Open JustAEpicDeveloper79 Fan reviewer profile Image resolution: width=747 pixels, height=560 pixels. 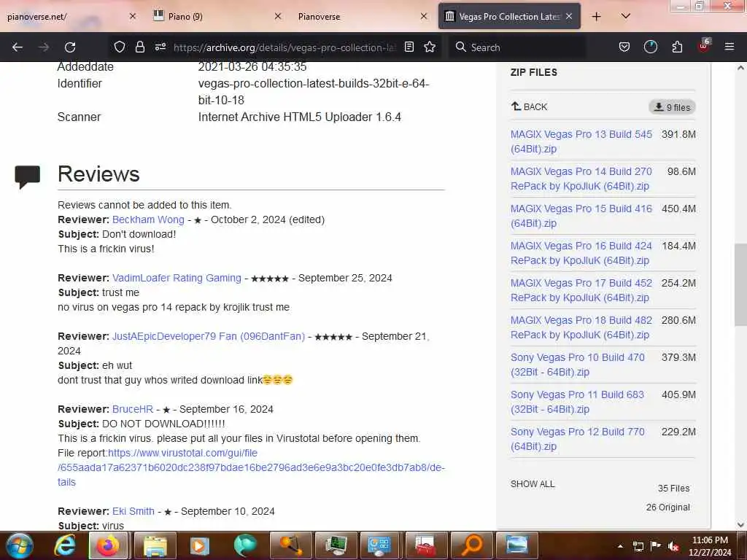209,336
